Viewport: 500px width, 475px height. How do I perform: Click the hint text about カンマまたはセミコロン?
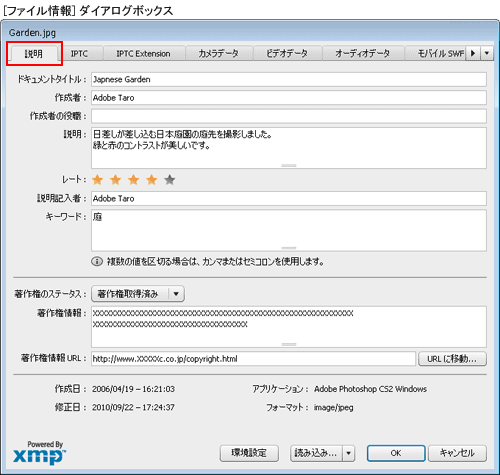pos(215,262)
